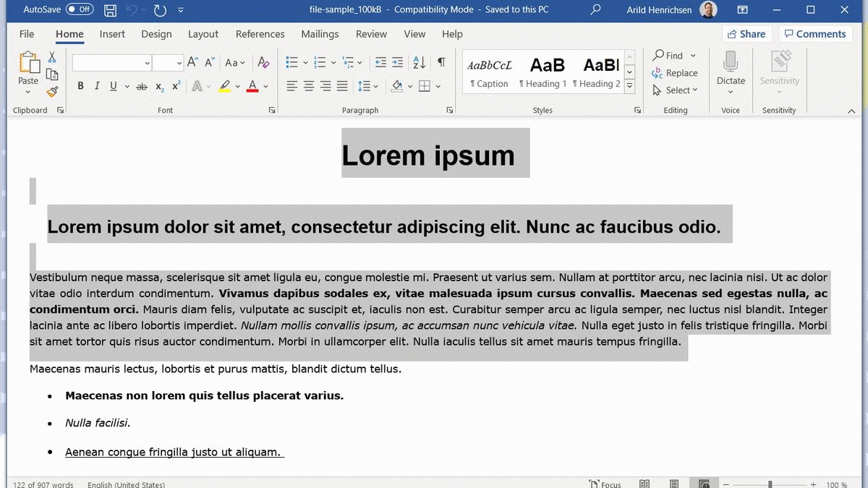
Task: Switch to the References ribbon tab
Action: [260, 34]
